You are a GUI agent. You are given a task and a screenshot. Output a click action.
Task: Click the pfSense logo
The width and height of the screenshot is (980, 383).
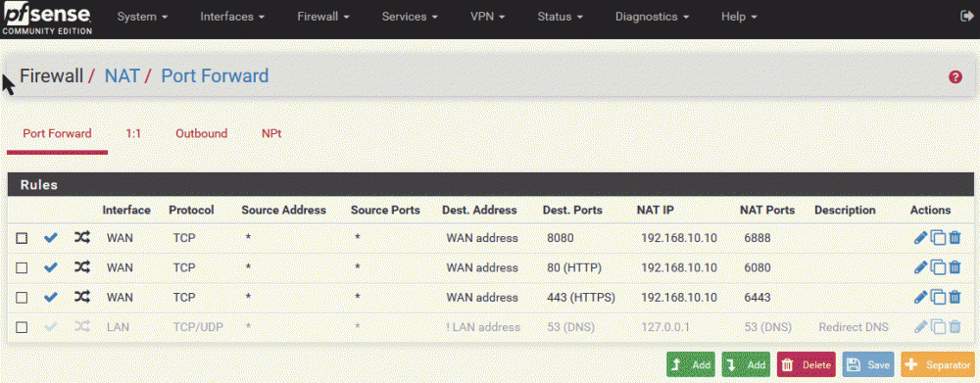(x=47, y=20)
